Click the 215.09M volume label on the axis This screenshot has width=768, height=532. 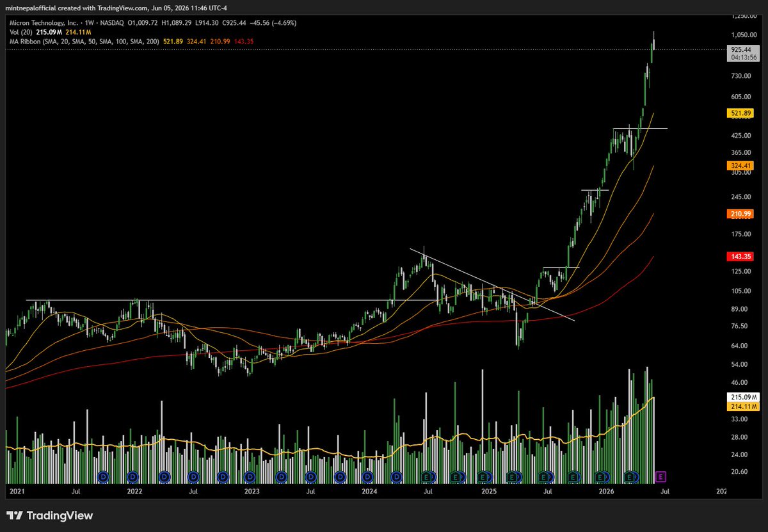(x=743, y=398)
